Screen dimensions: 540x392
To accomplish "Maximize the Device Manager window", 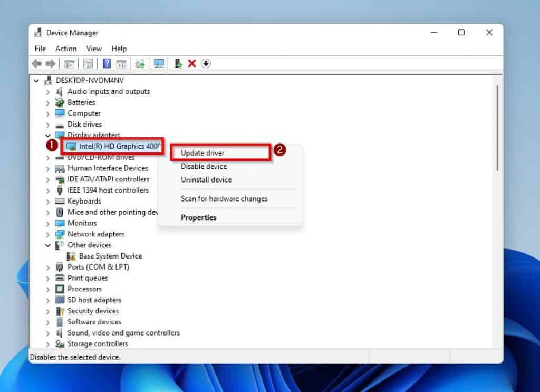I will (461, 32).
